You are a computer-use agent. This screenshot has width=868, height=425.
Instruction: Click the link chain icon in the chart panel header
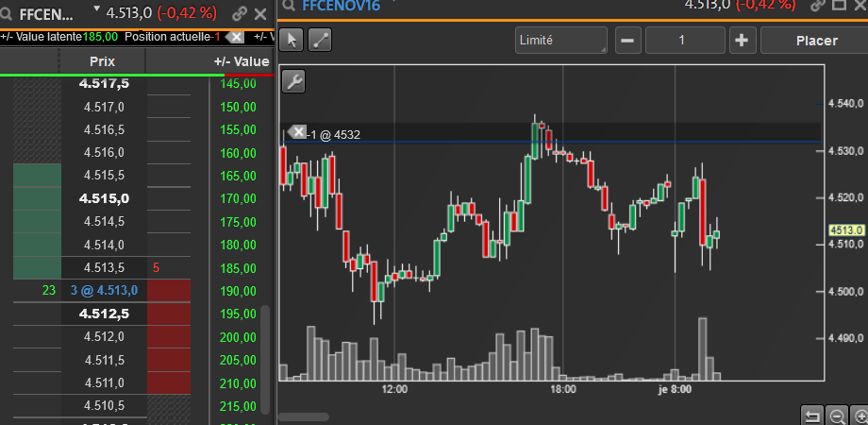tap(818, 5)
